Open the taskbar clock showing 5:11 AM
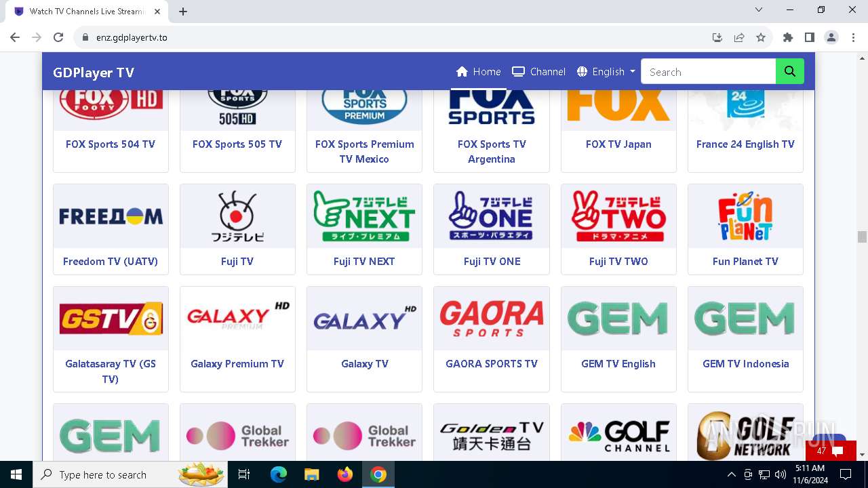Viewport: 868px width, 488px height. 810,474
